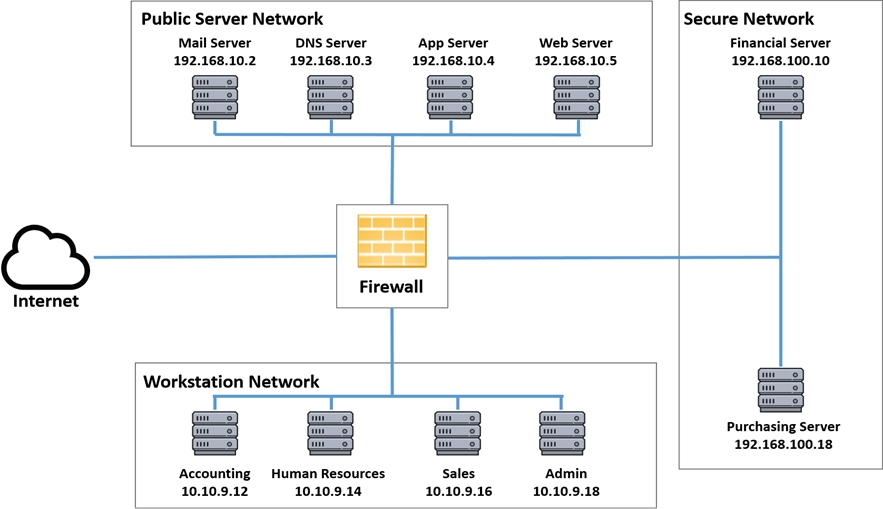The height and width of the screenshot is (509, 883).
Task: Click the Mail Server label
Action: tap(215, 43)
